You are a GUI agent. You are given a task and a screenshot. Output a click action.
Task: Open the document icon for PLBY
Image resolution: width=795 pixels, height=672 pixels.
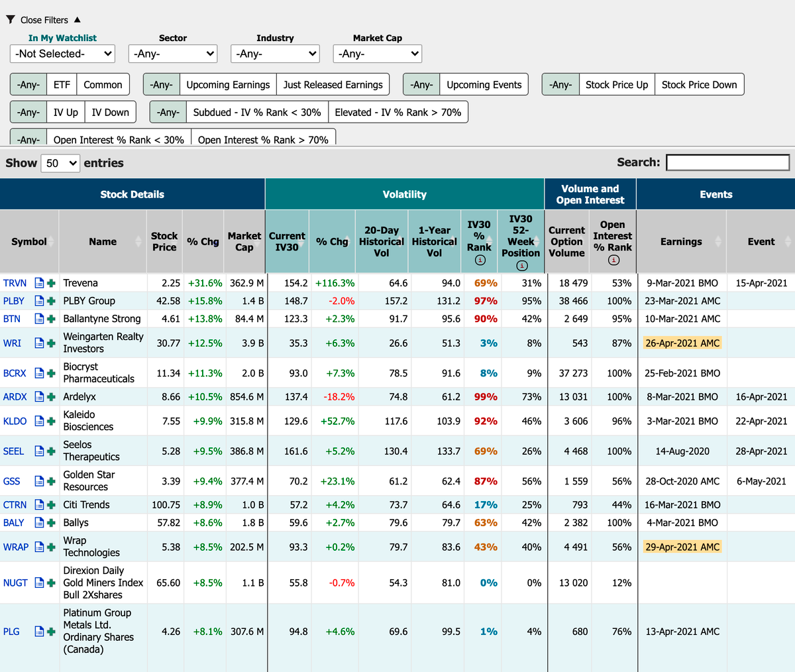tap(39, 301)
